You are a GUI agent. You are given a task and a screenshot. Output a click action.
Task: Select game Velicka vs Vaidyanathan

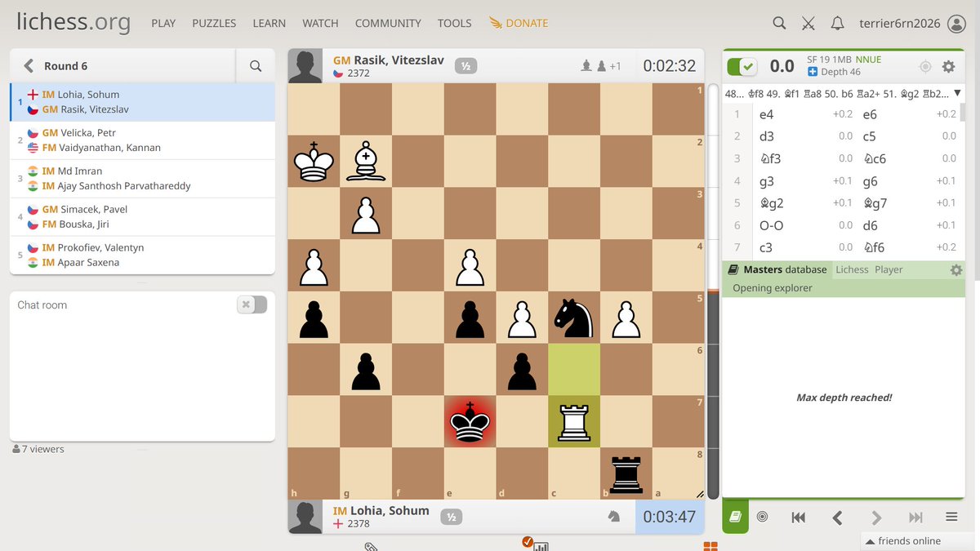click(143, 140)
